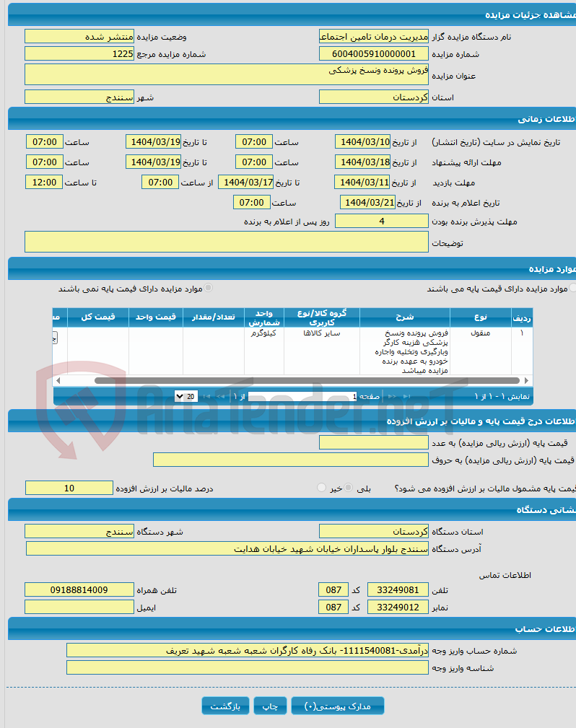Click the publish start date 1404/03/10
This screenshot has width=576, height=728.
click(363, 141)
